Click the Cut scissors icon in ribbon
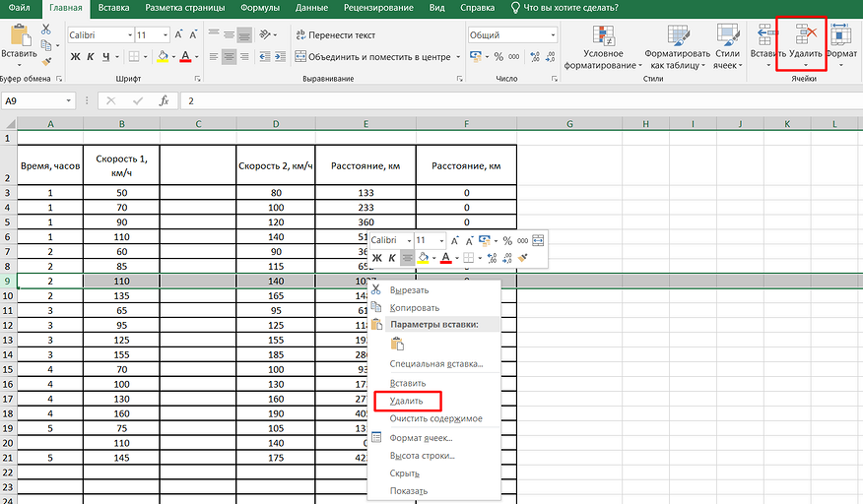 (x=46, y=31)
